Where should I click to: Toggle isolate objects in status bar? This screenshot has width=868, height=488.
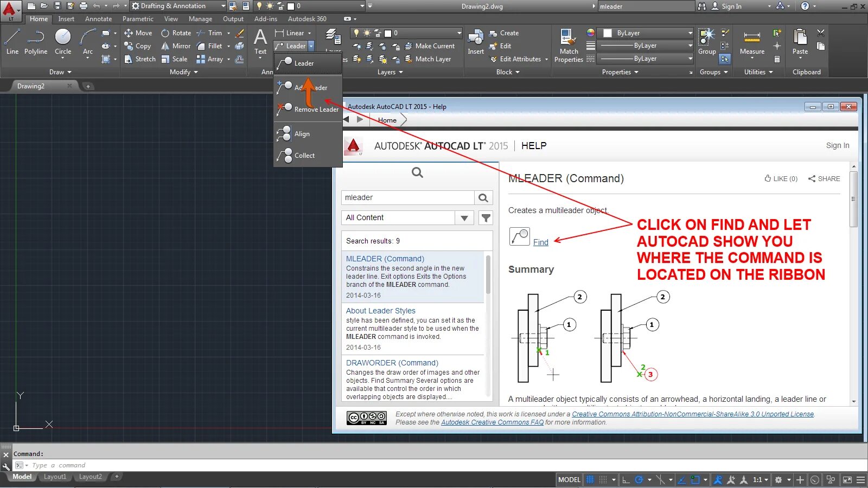(x=830, y=480)
